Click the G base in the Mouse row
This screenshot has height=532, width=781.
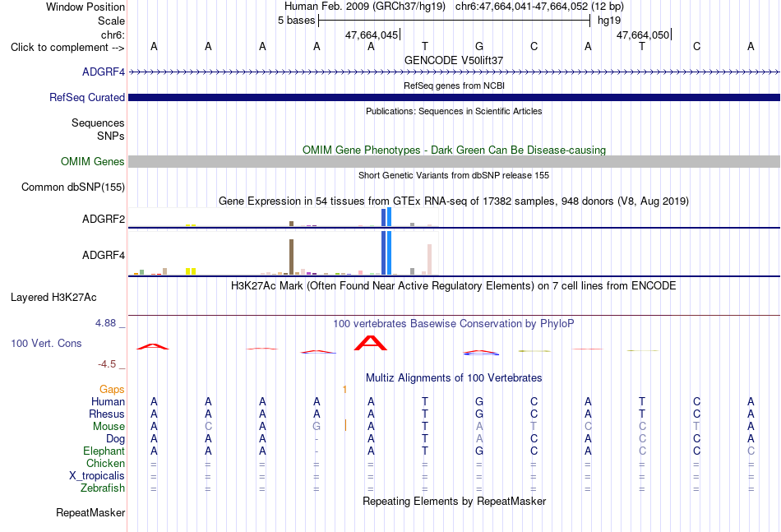point(317,427)
